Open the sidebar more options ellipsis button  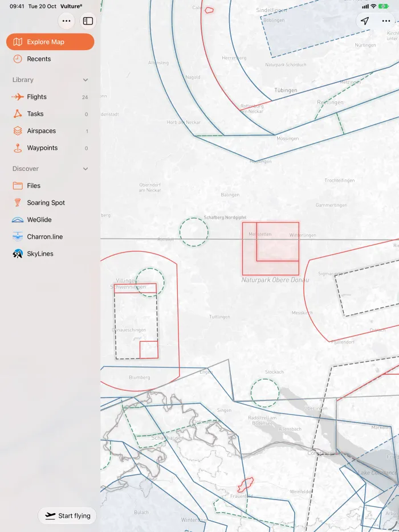(x=67, y=21)
